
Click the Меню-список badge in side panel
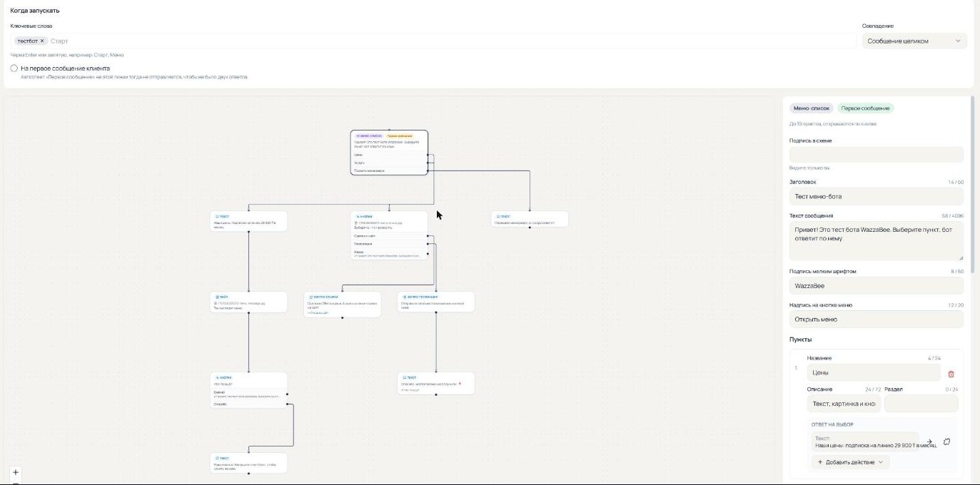[812, 108]
